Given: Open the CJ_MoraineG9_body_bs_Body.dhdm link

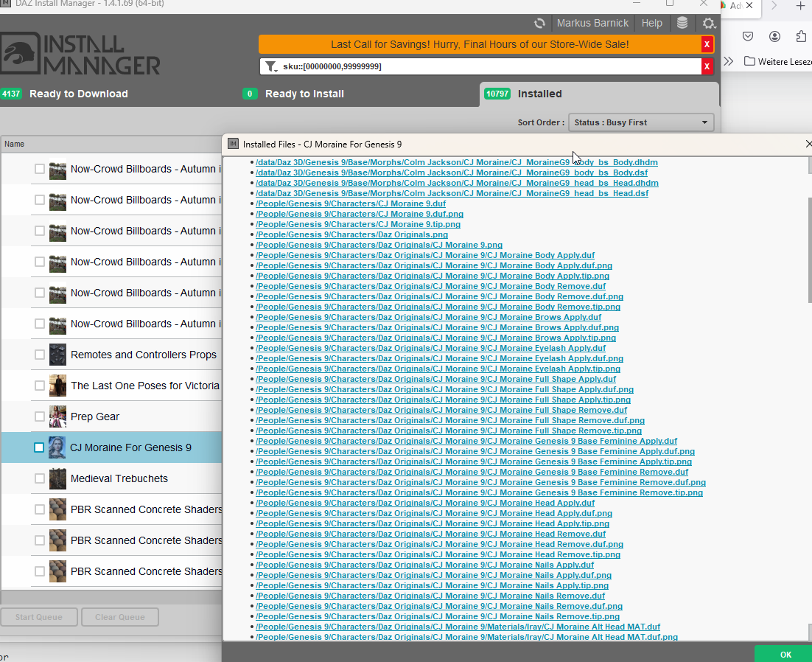Looking at the screenshot, I should pos(456,162).
